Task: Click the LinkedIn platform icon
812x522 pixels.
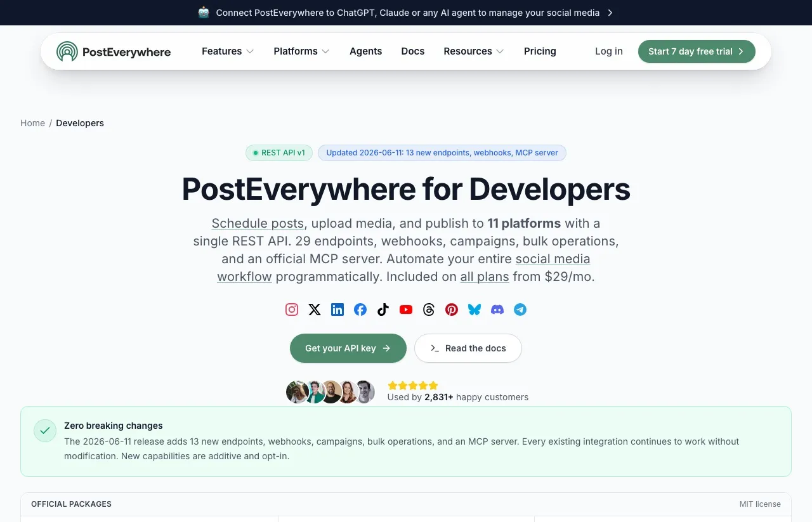Action: (x=337, y=310)
